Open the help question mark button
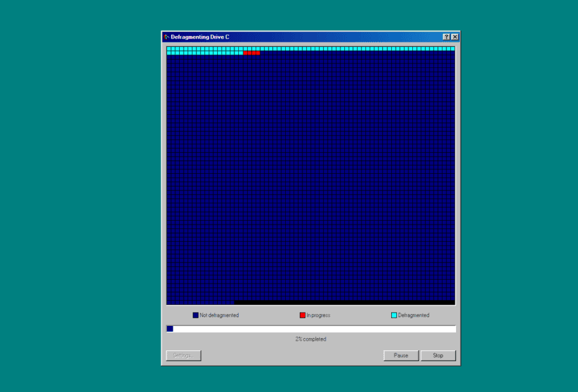This screenshot has height=392, width=578. click(x=446, y=37)
